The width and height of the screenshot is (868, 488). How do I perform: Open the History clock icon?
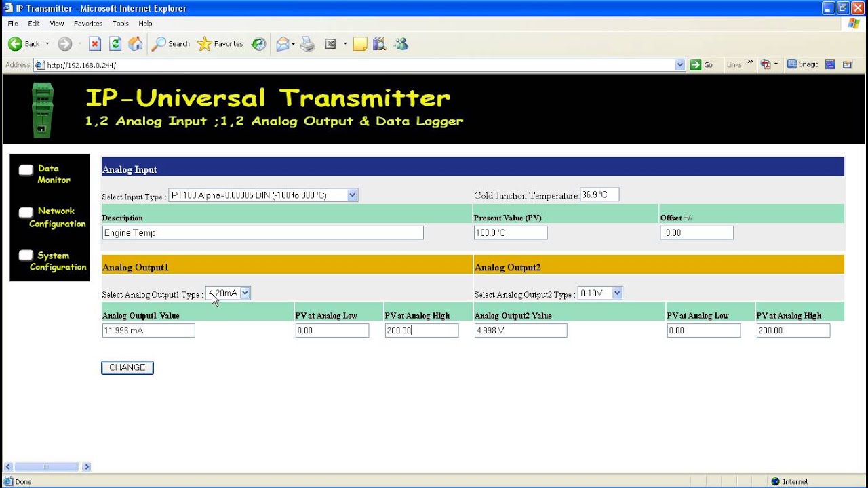pyautogui.click(x=259, y=44)
